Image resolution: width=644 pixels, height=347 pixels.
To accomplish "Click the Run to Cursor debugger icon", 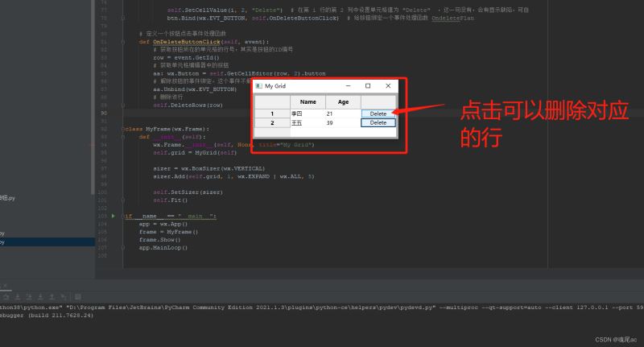I will [64, 296].
